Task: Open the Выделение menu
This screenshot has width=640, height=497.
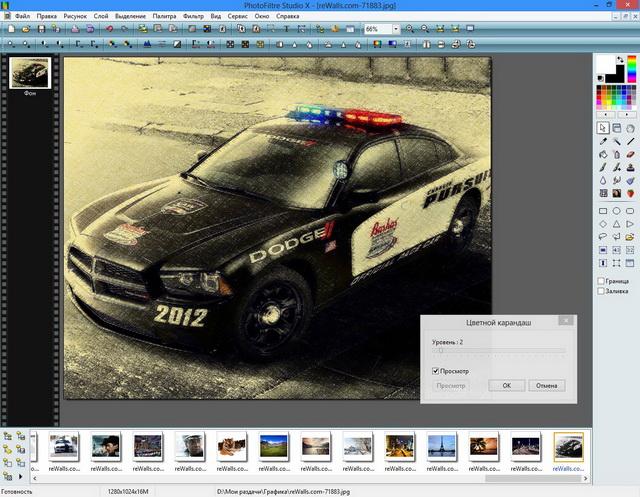Action: click(x=130, y=16)
